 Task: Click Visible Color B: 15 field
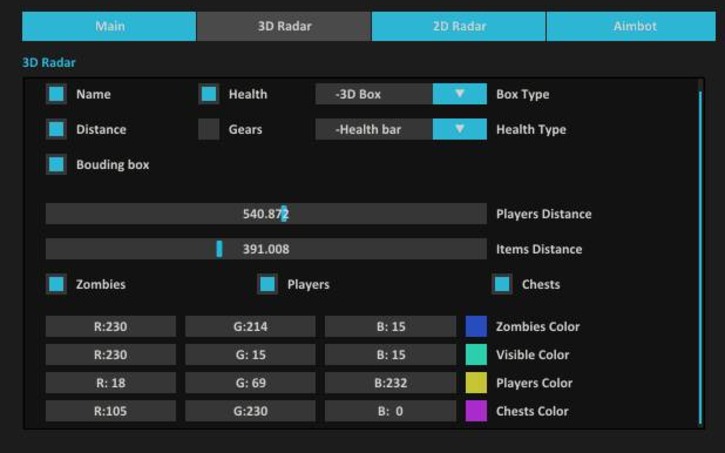[390, 355]
